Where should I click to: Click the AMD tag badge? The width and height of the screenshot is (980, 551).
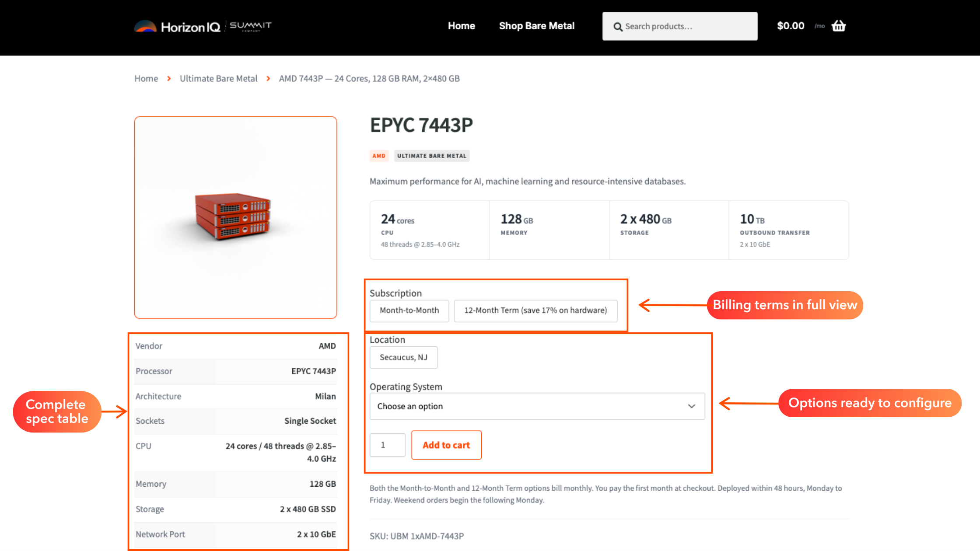(x=379, y=156)
